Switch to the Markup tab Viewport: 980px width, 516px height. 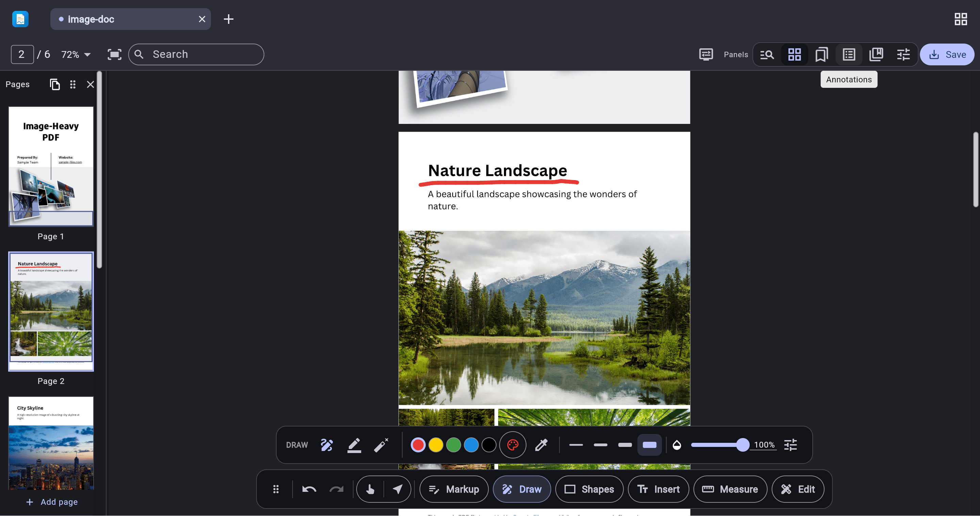coord(454,489)
